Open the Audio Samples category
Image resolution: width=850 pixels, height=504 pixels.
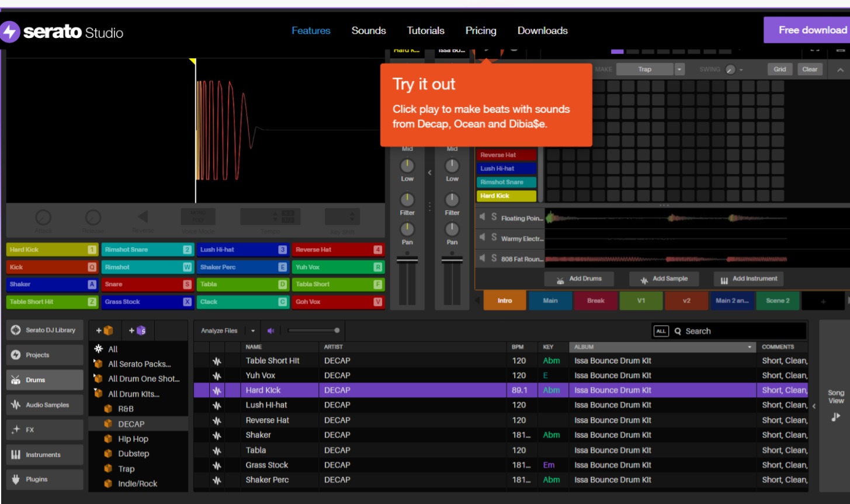click(44, 405)
